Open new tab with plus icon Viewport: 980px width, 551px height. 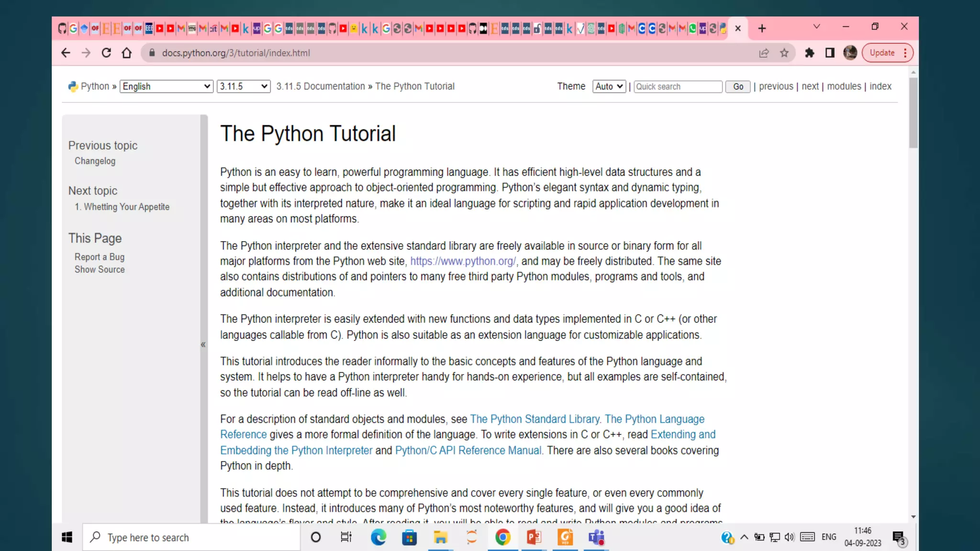(x=762, y=28)
